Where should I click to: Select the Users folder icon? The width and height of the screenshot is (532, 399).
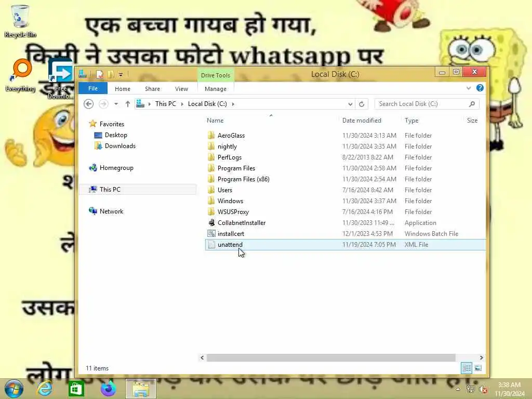click(x=211, y=190)
